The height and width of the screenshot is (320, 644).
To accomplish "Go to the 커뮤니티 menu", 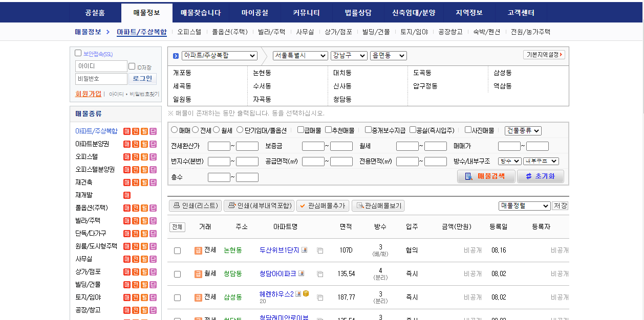I will coord(307,13).
